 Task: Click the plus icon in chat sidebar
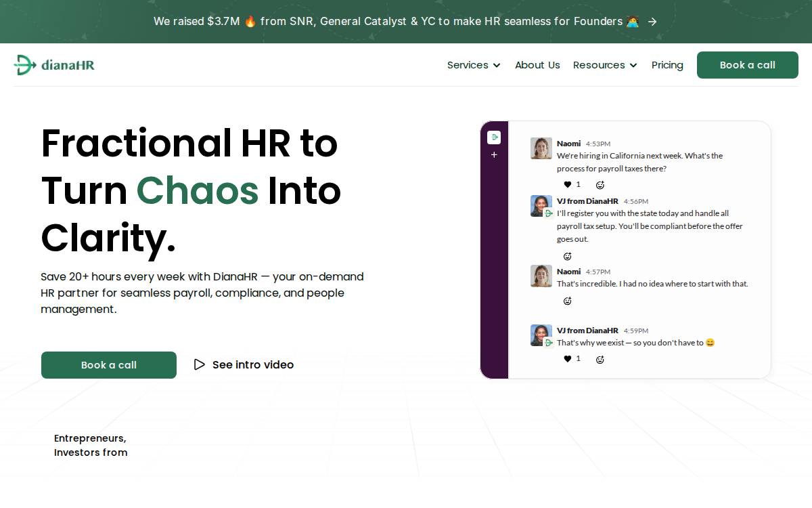(x=494, y=155)
